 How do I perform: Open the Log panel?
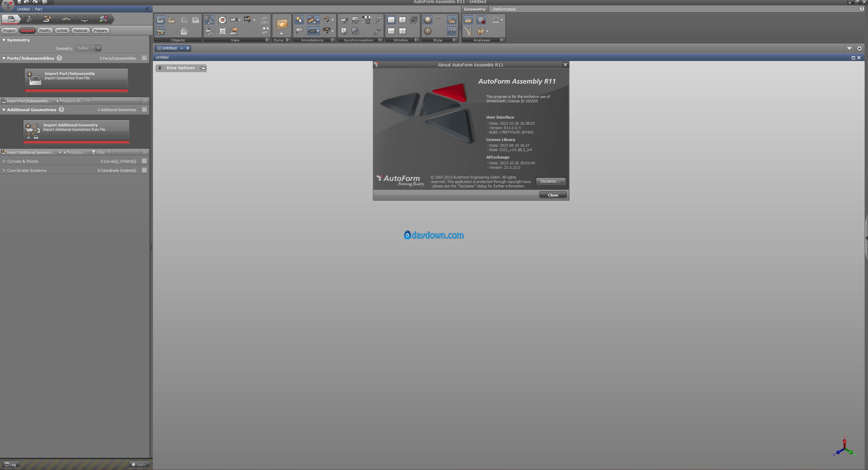tap(11, 465)
